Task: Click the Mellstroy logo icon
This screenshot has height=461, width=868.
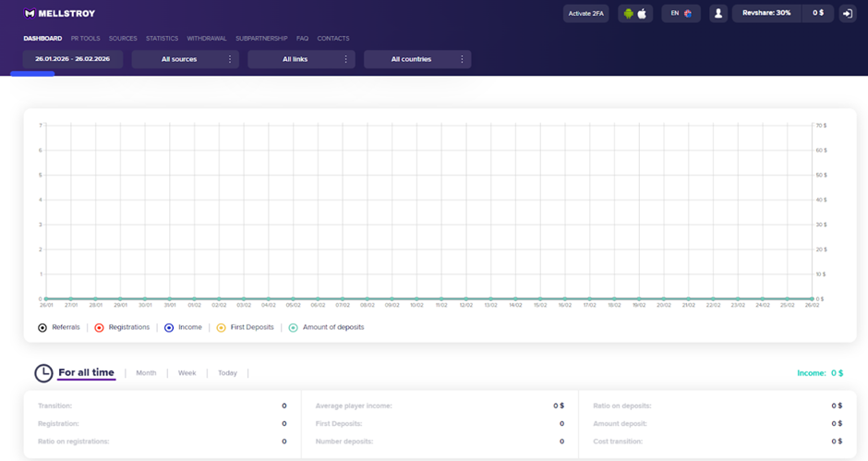Action: click(30, 14)
